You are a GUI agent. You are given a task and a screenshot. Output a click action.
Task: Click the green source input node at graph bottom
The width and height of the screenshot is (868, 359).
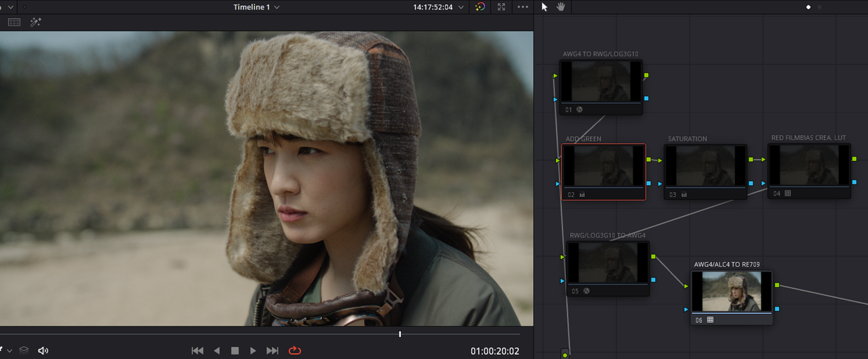(x=565, y=355)
